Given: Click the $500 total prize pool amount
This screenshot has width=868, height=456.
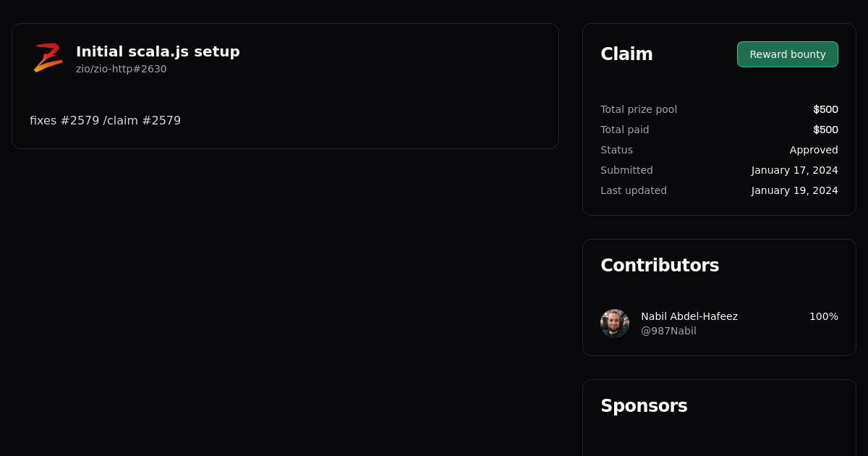Looking at the screenshot, I should point(825,109).
